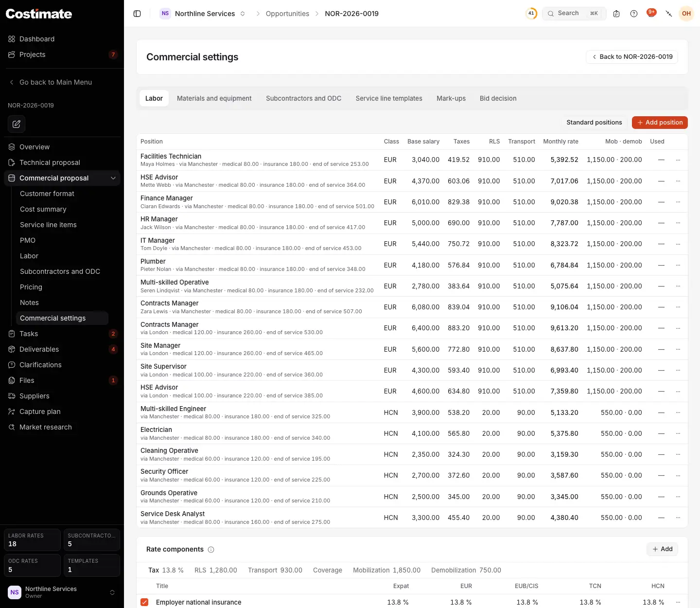Open Opportunities breadcrumb link
Screen dimensions: 700x608
pyautogui.click(x=287, y=14)
